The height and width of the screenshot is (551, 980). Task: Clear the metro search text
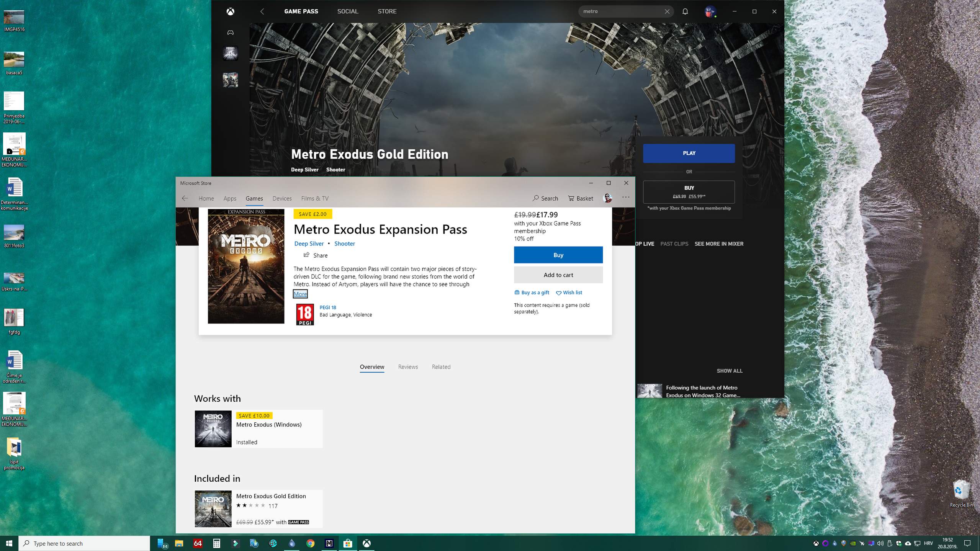coord(667,11)
